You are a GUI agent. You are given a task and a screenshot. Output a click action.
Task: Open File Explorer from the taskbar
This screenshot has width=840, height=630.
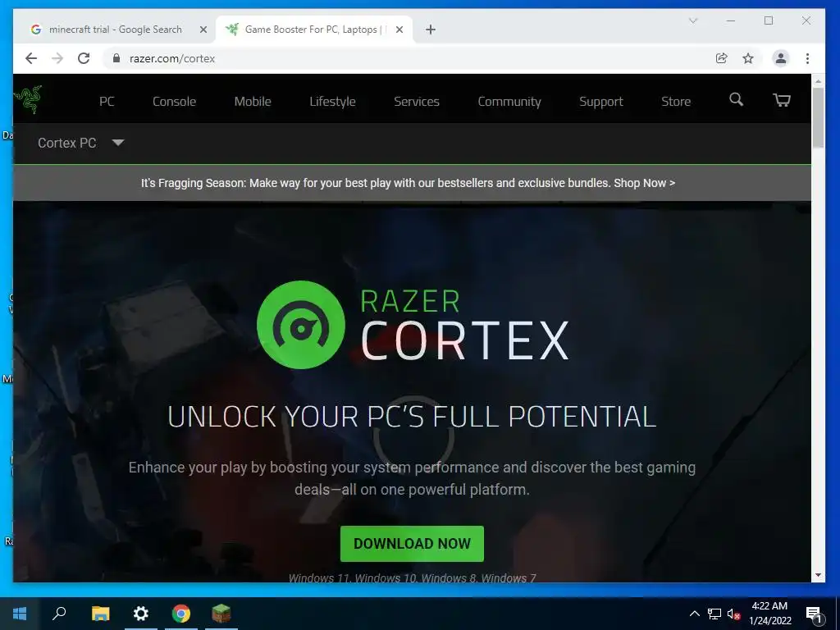pos(100,614)
